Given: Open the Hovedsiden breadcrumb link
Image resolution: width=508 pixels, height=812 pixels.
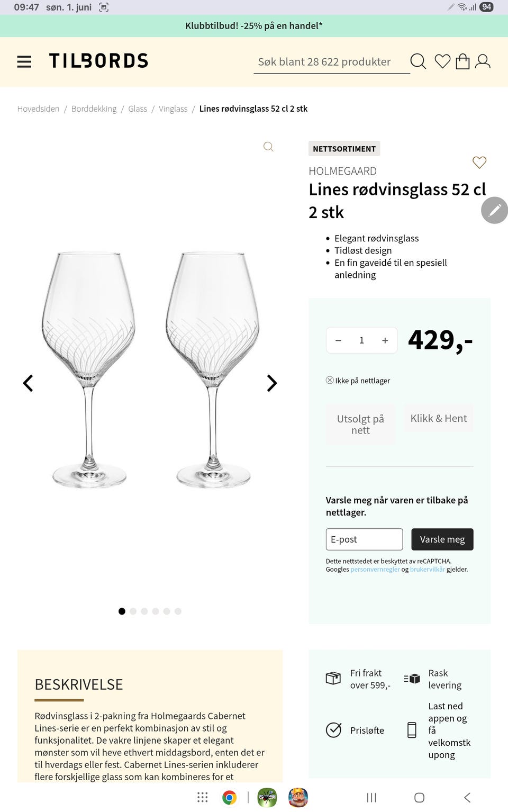Looking at the screenshot, I should tap(38, 109).
